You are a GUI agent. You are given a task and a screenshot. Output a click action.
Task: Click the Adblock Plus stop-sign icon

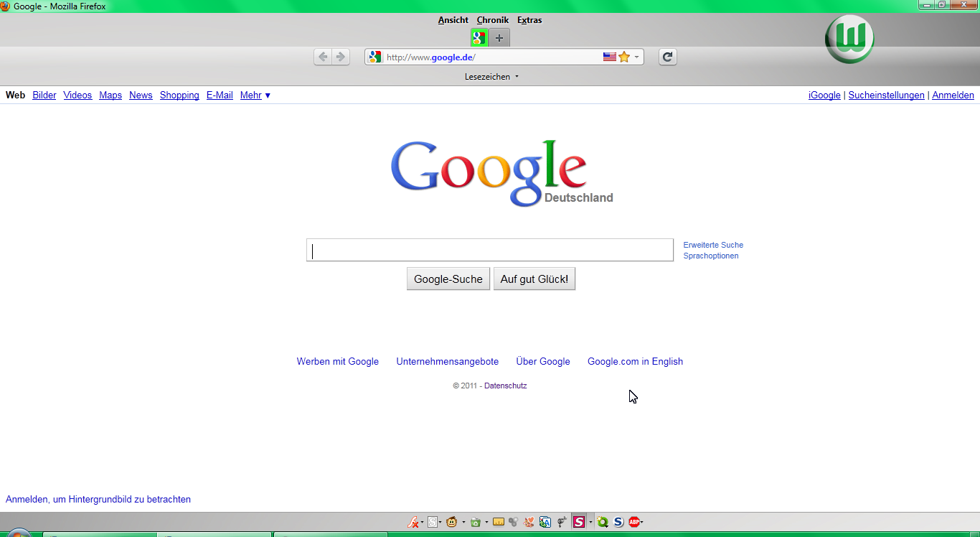[634, 522]
